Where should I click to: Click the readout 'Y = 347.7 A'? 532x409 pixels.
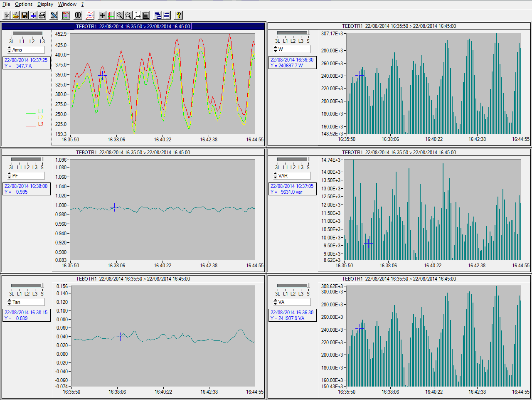(x=18, y=66)
